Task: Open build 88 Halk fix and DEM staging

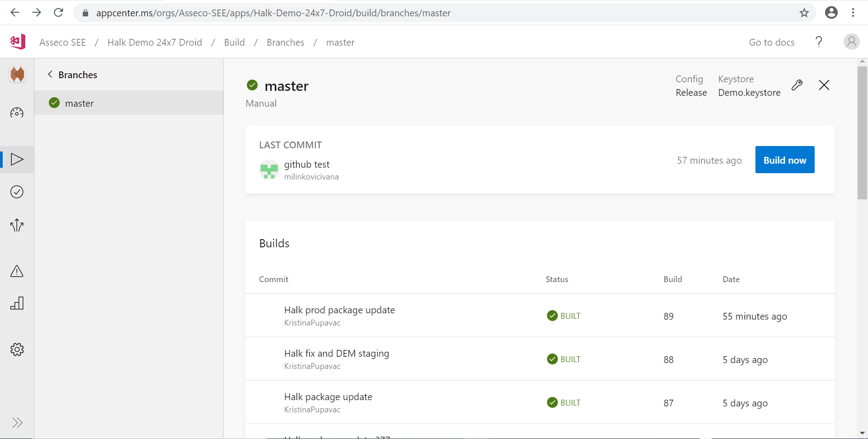Action: point(540,359)
